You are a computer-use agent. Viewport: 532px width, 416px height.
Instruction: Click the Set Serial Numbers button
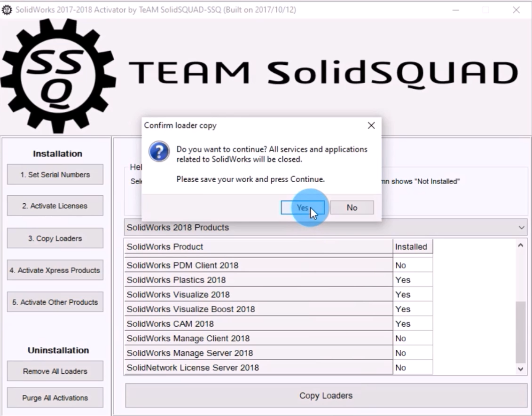click(x=55, y=175)
